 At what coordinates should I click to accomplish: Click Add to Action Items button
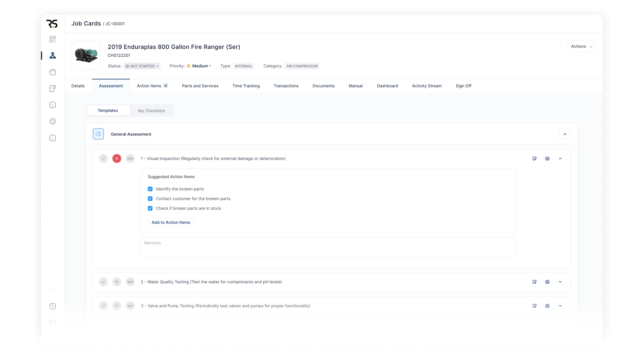pyautogui.click(x=171, y=222)
